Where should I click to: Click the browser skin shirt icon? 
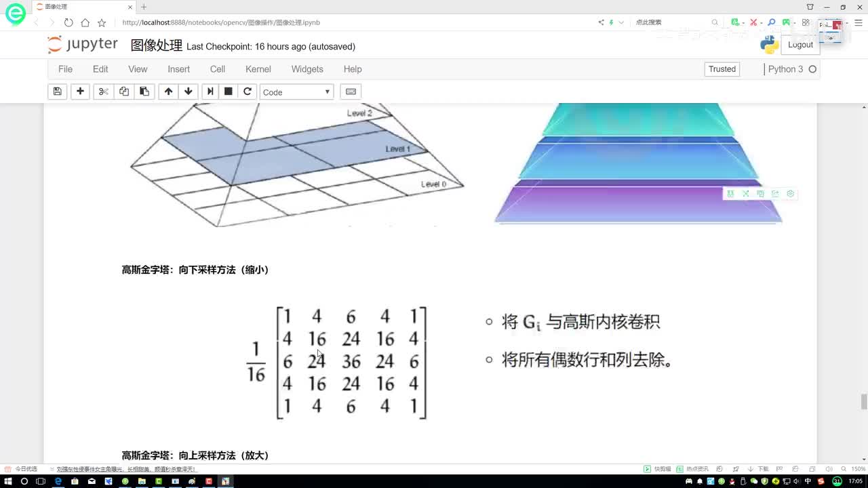810,7
